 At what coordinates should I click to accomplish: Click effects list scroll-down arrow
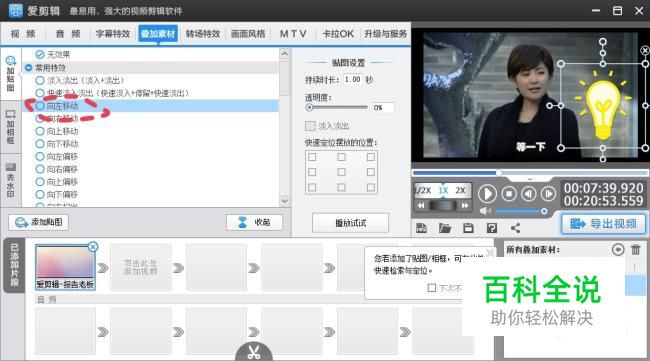(x=284, y=201)
